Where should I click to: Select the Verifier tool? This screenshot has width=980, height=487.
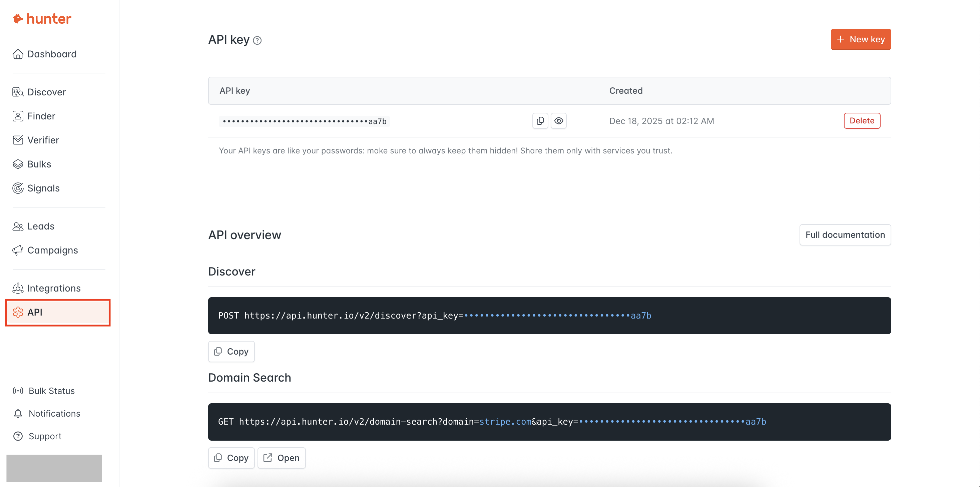pos(43,140)
